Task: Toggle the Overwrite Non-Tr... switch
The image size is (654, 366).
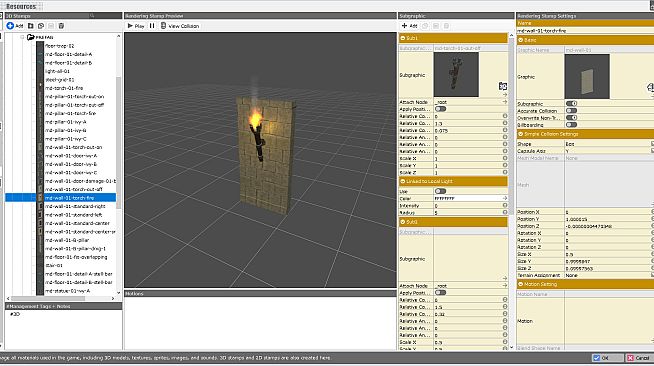Action: pyautogui.click(x=571, y=118)
